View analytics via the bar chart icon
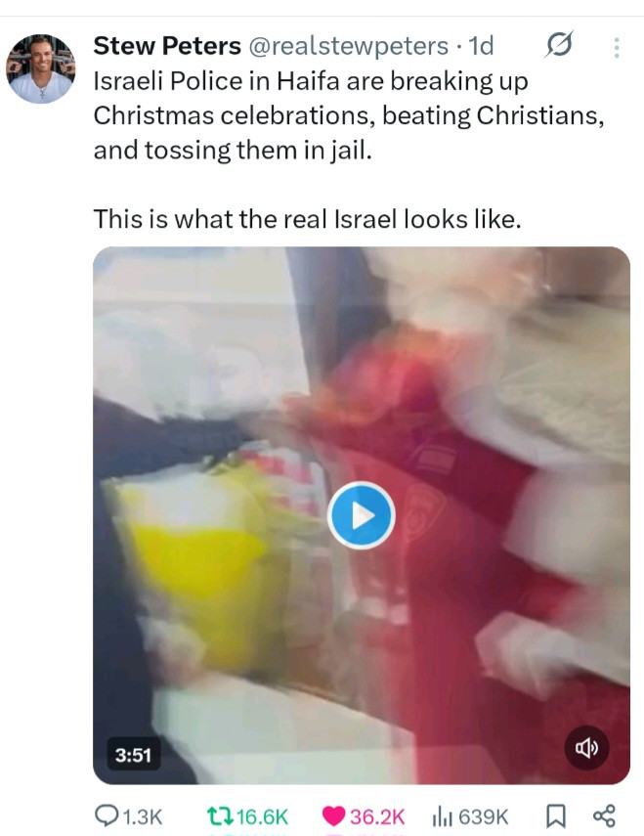Image resolution: width=644 pixels, height=836 pixels. pyautogui.click(x=443, y=816)
